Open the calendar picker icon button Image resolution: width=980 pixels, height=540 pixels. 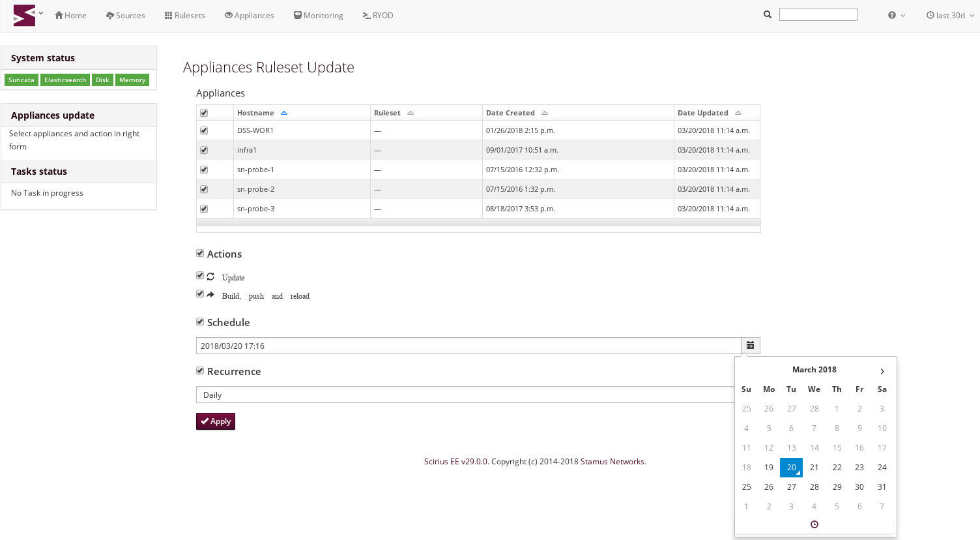click(x=751, y=346)
